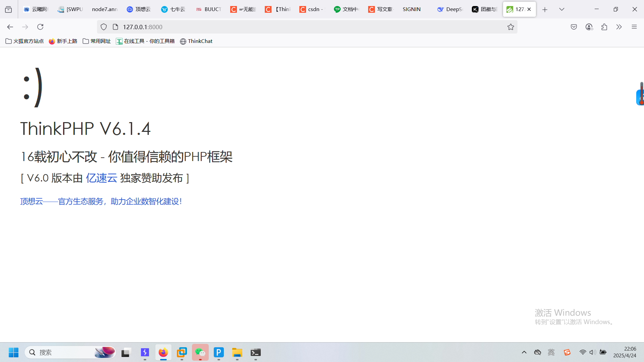
Task: Open File Explorer from the taskbar
Action: (x=237, y=352)
